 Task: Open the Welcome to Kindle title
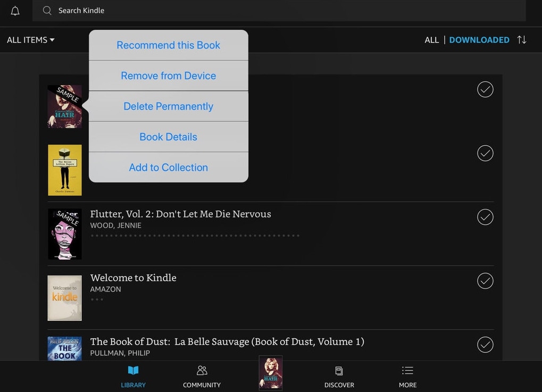tap(133, 278)
